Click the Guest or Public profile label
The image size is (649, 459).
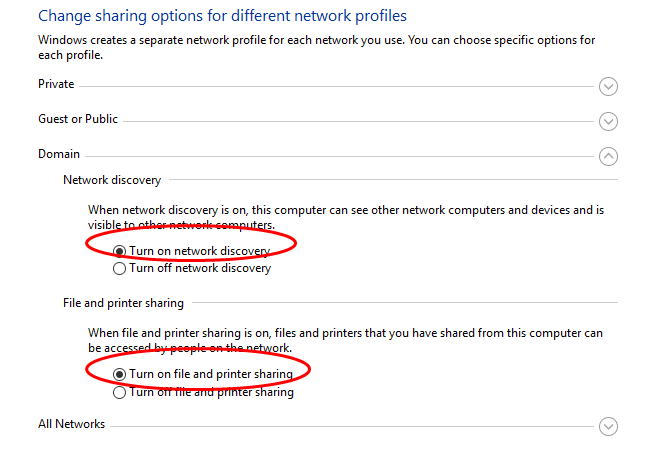tap(78, 119)
